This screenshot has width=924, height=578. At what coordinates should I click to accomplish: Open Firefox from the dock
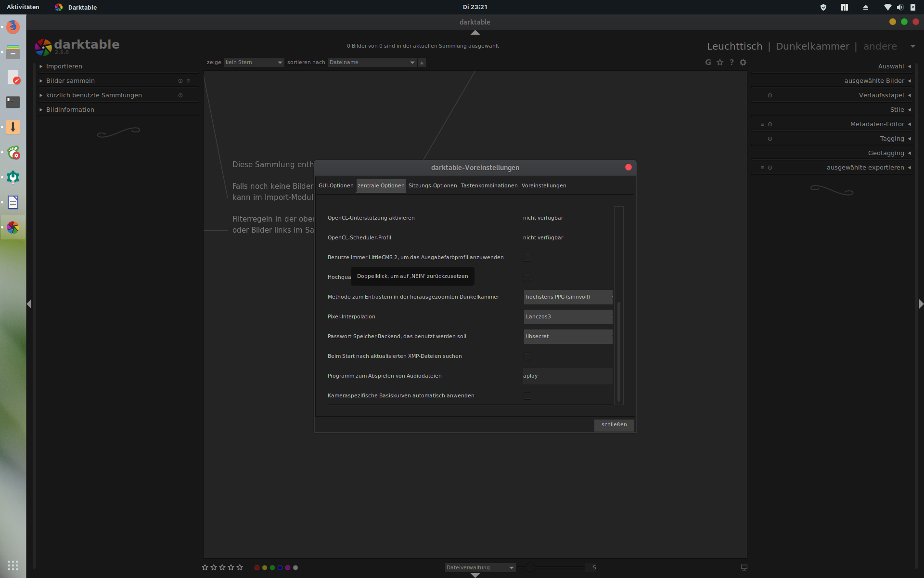[13, 27]
